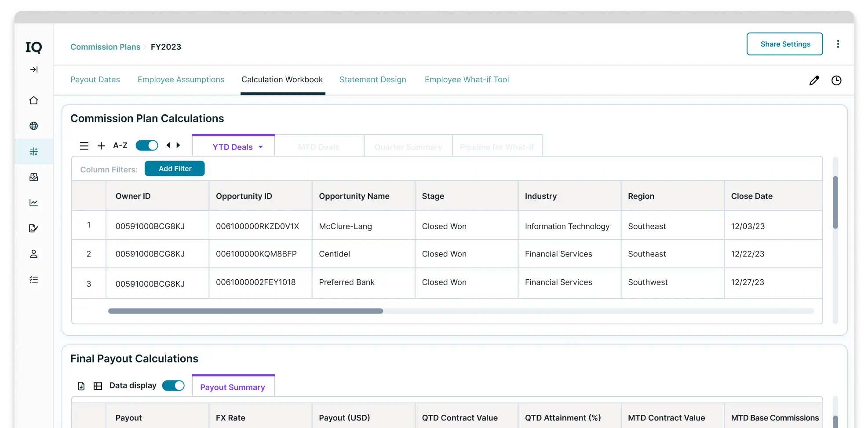The height and width of the screenshot is (428, 868).
Task: Open the analytics chart icon in the sidebar
Action: [33, 202]
